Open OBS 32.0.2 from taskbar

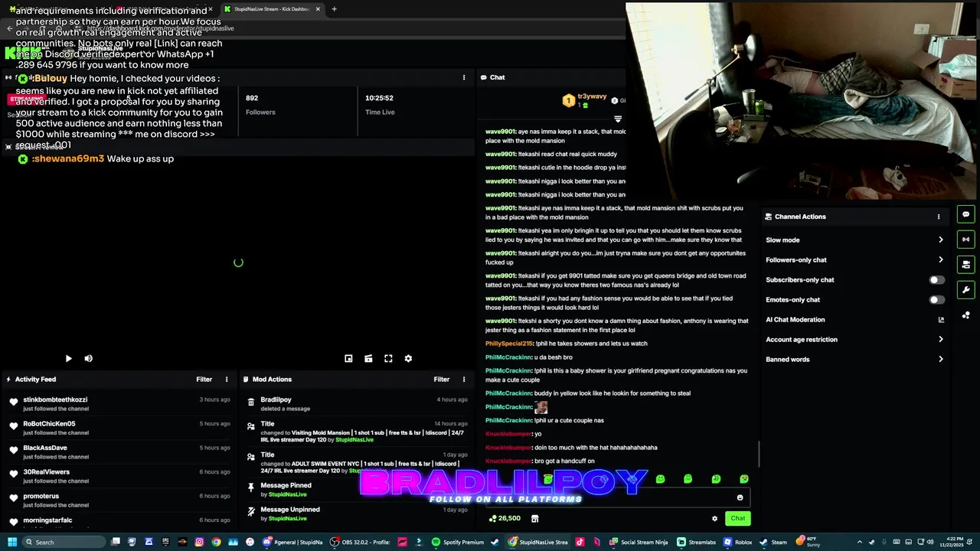[361, 542]
